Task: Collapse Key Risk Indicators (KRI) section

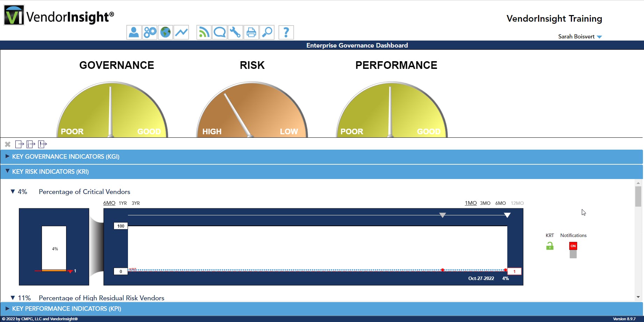Action: 322,172
